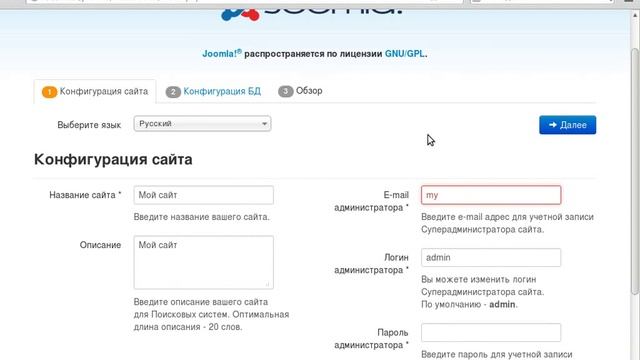Screen dimensions: 640x360
Task: Click the Название сайта * label
Action: pyautogui.click(x=85, y=195)
